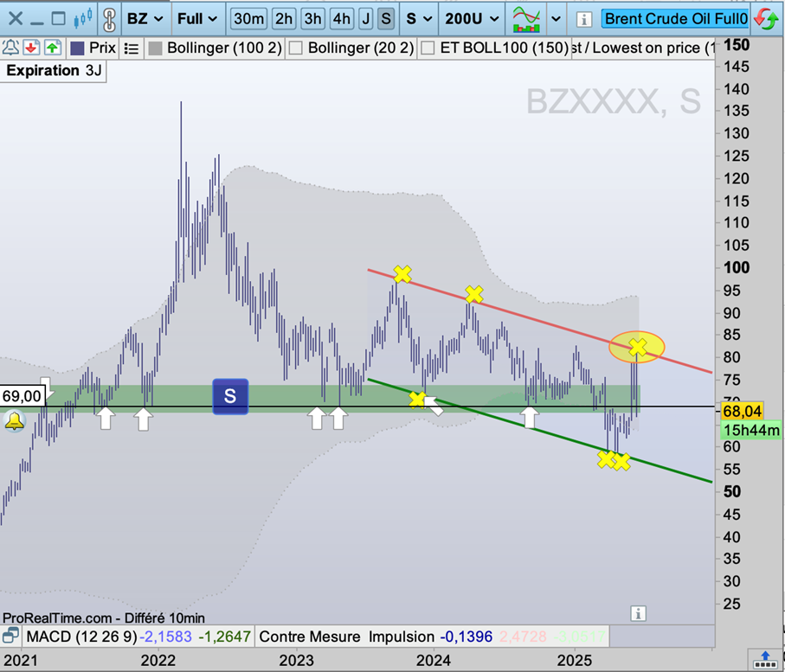Click the red-green trading arrows icon

[767, 19]
